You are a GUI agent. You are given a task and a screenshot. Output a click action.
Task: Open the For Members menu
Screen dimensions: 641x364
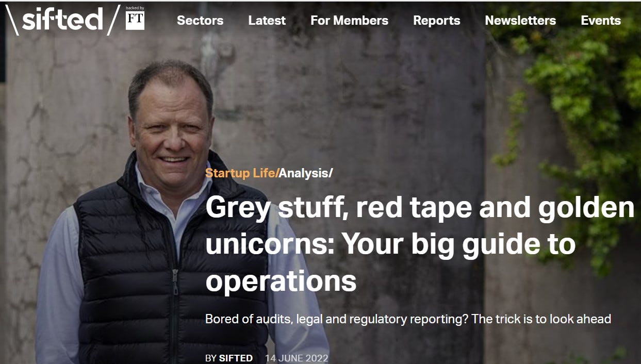(349, 21)
